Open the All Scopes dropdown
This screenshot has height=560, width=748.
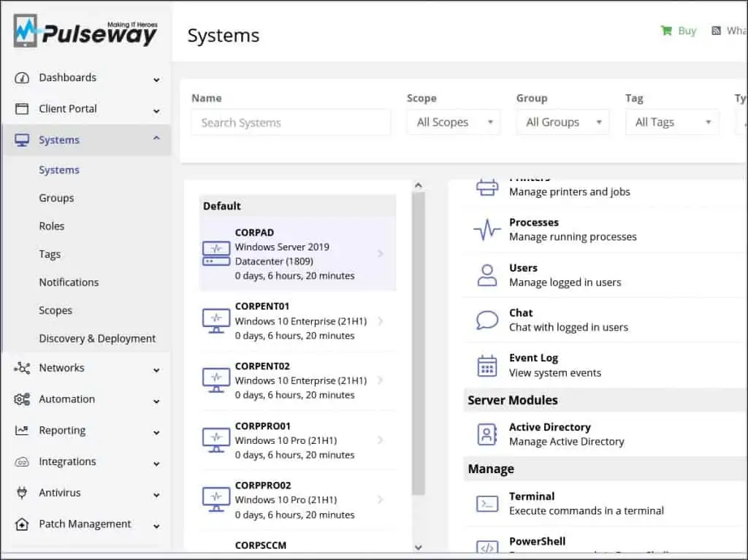pos(453,122)
